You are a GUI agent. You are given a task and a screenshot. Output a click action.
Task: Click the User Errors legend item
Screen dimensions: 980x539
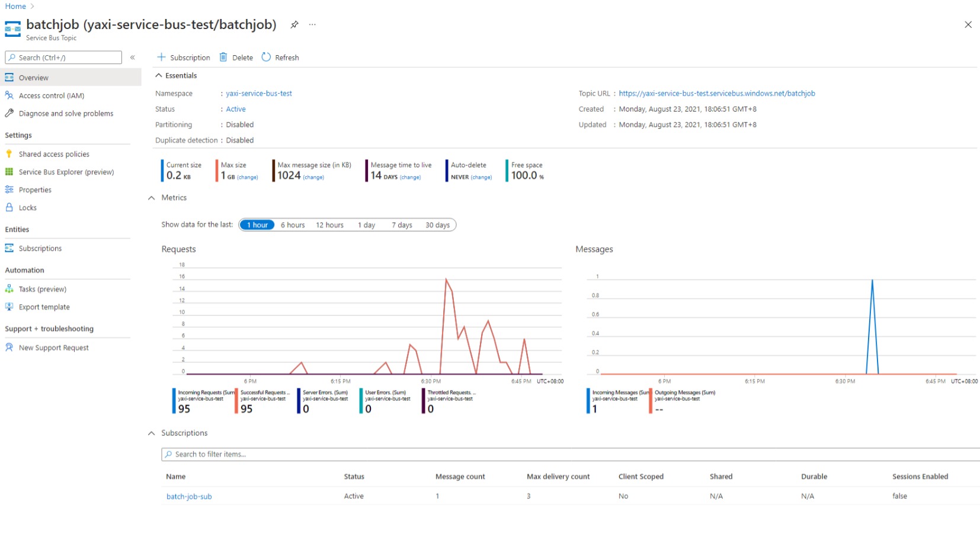(385, 401)
